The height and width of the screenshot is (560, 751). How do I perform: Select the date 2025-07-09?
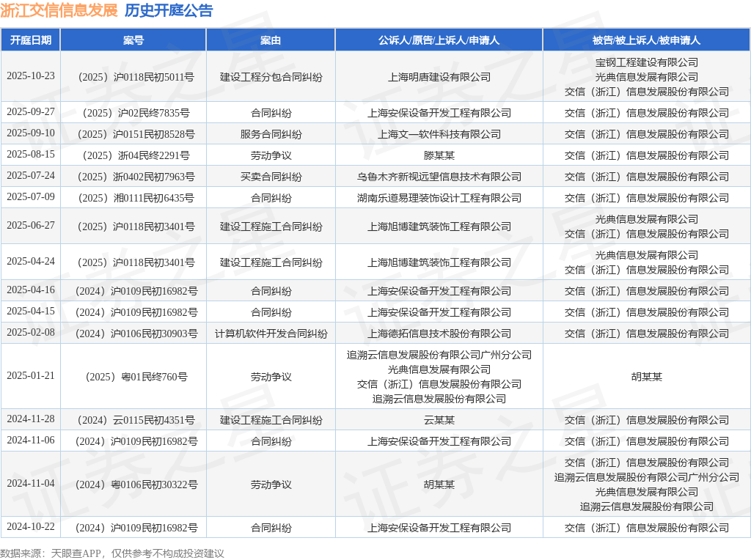[31, 196]
